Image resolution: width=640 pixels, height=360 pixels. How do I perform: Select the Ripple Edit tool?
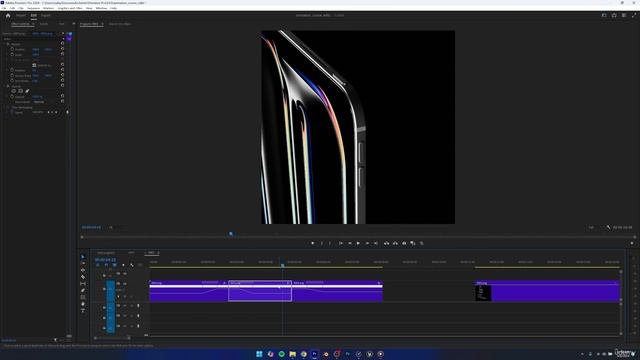tap(83, 270)
